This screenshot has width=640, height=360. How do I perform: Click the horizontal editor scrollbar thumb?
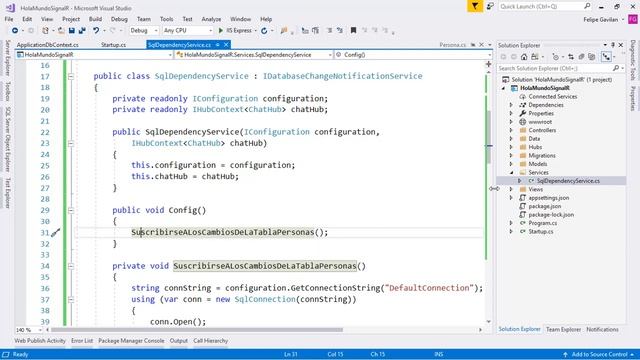[x=197, y=330]
